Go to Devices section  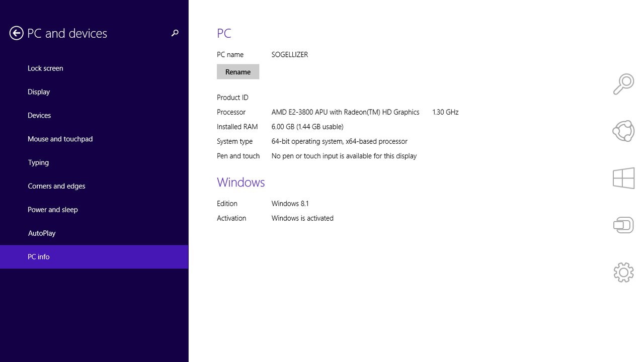click(94, 116)
